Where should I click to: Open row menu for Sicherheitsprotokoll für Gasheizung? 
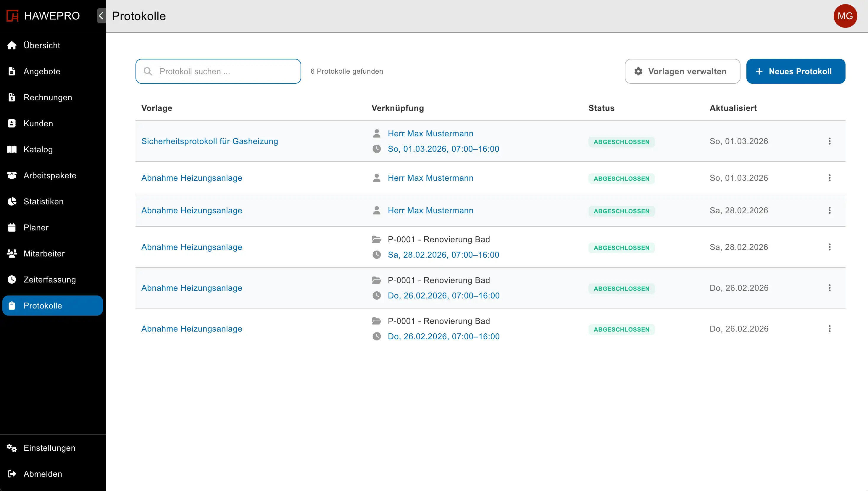coord(829,141)
